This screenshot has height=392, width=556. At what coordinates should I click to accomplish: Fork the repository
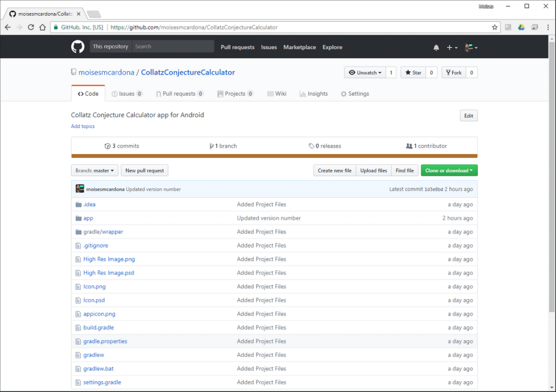454,73
